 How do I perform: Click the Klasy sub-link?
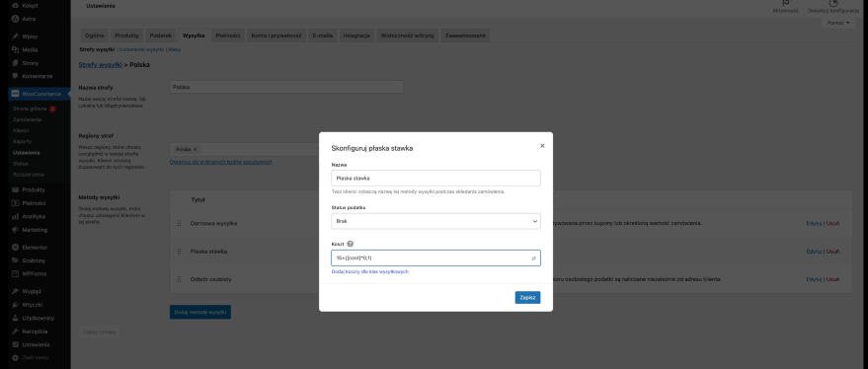[x=175, y=49]
